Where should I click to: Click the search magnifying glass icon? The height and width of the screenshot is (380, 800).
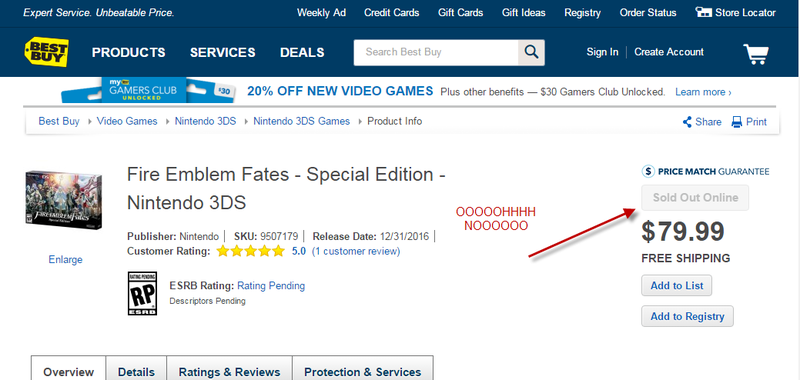click(531, 53)
